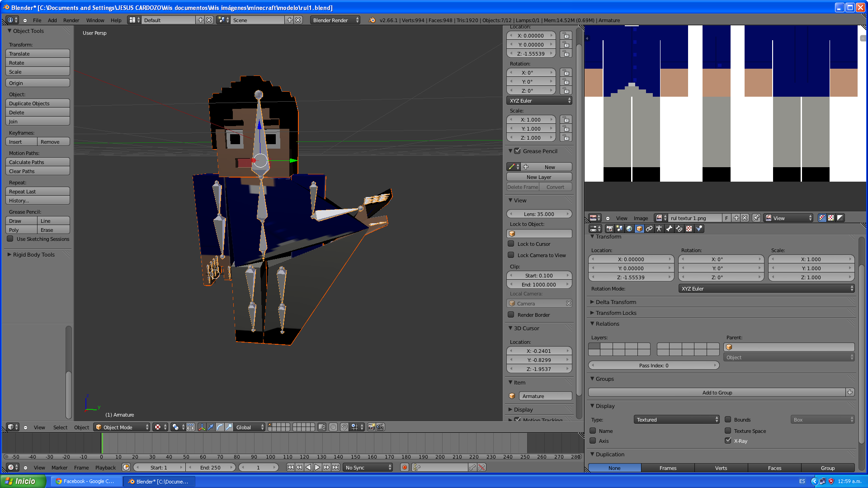This screenshot has height=488, width=868.
Task: Open the Modifiers (Armature data) figure tab
Action: (x=659, y=229)
